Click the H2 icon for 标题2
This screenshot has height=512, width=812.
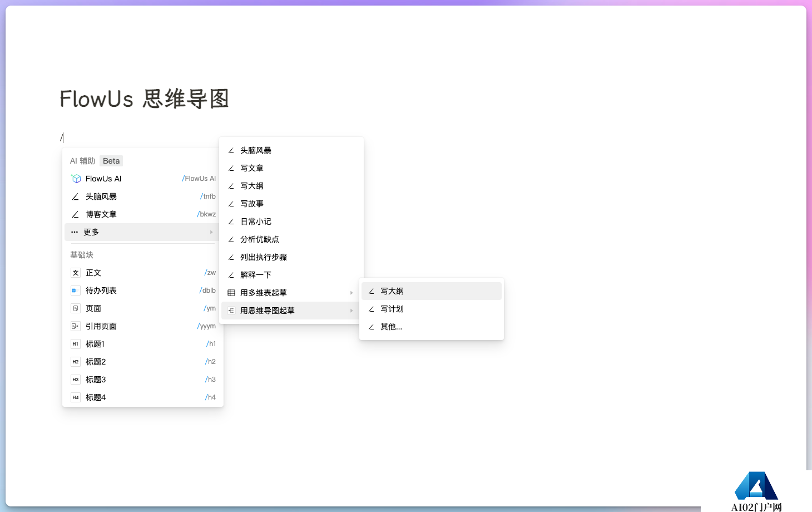click(76, 362)
